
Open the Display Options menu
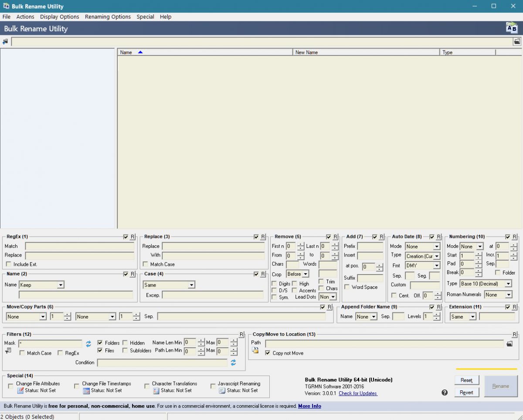click(60, 17)
